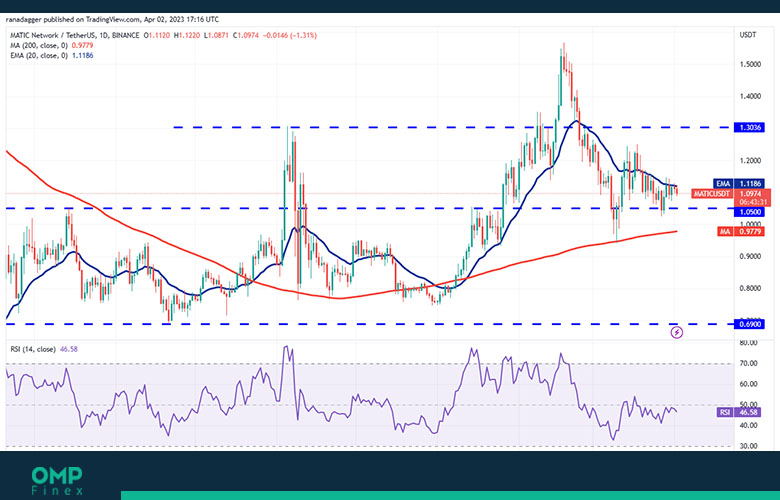Click the 06:43:31 countdown timer
Viewport: 780px width, 500px height.
[x=753, y=202]
